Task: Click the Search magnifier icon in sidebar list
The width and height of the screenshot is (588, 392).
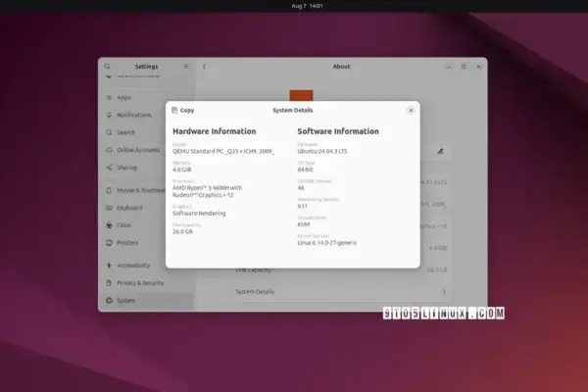Action: tap(109, 132)
